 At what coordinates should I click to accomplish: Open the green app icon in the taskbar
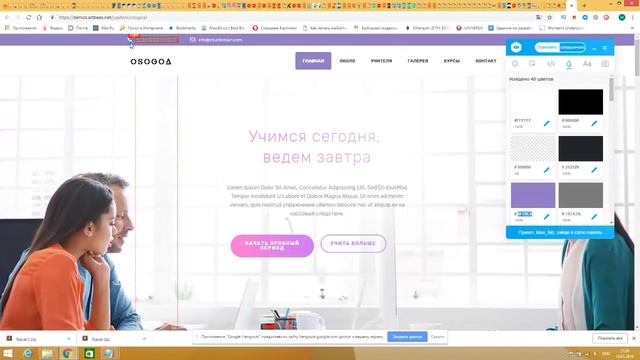pyautogui.click(x=89, y=353)
